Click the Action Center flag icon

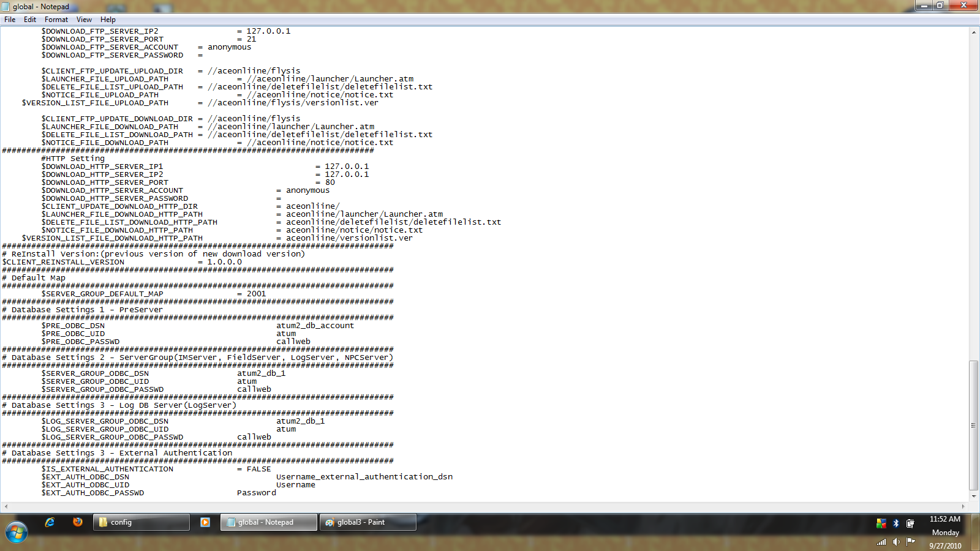pyautogui.click(x=911, y=541)
